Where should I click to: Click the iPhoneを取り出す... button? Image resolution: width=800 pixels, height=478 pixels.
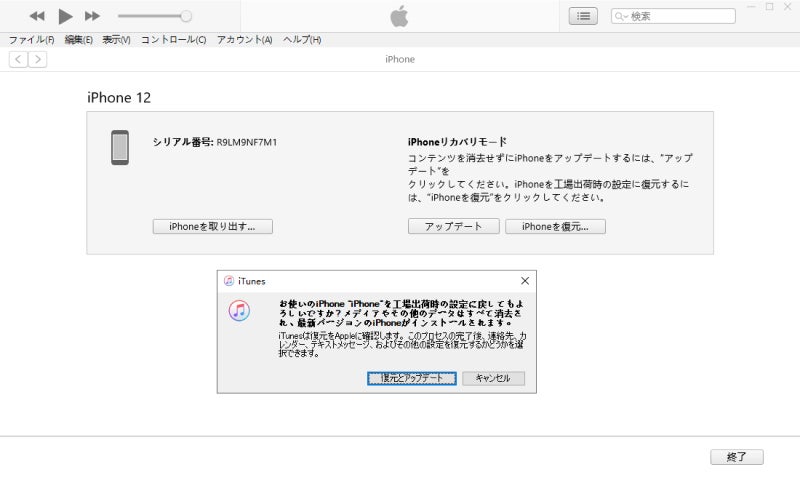pos(213,227)
